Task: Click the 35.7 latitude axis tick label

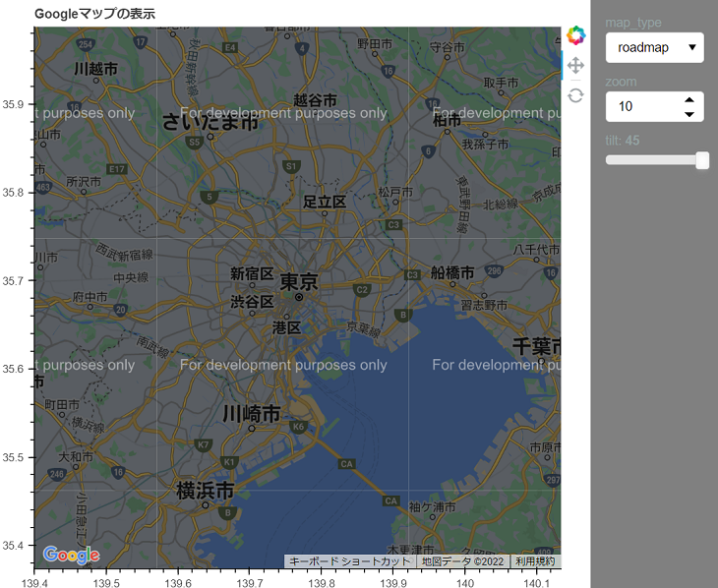Action: click(13, 280)
